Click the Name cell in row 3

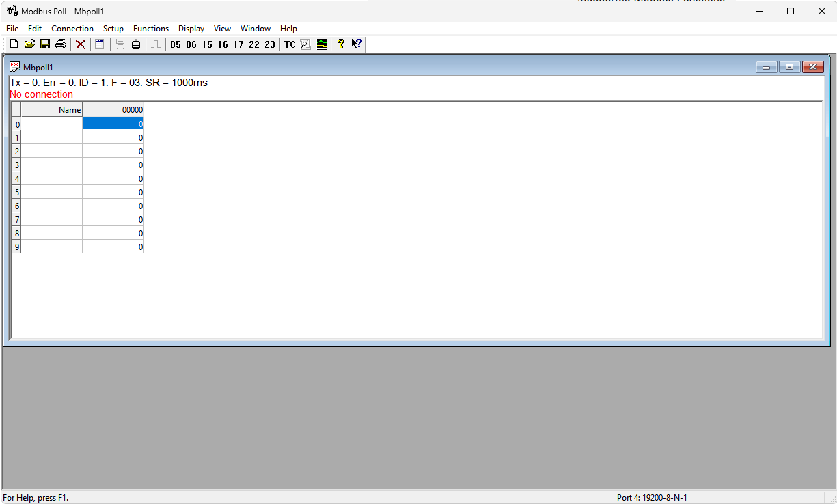pyautogui.click(x=52, y=165)
